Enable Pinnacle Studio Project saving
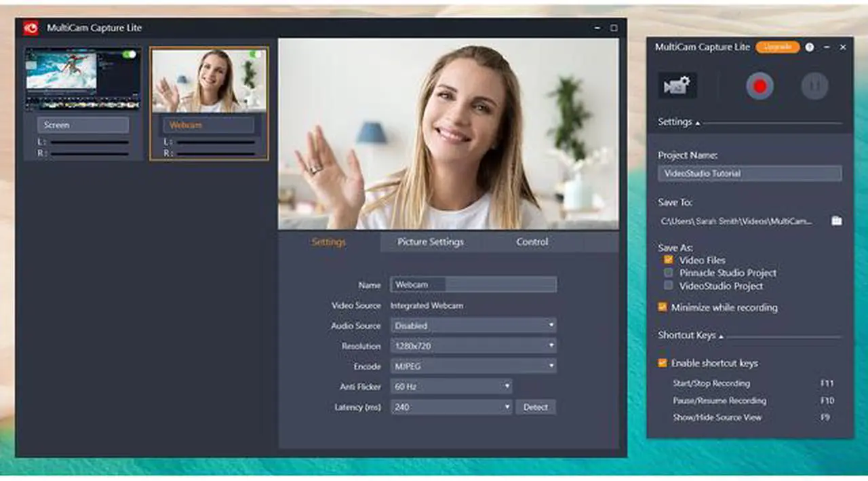Viewport: 868px width, 481px height. (x=669, y=273)
